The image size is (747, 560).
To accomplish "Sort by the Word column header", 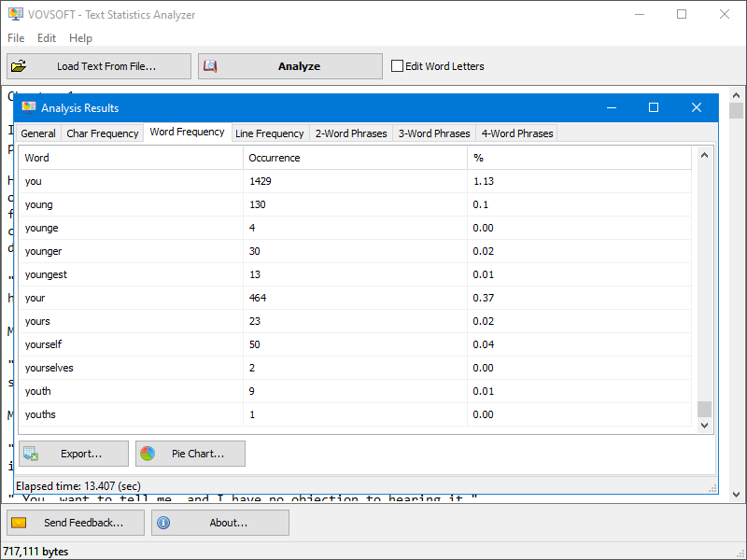I will tap(131, 158).
